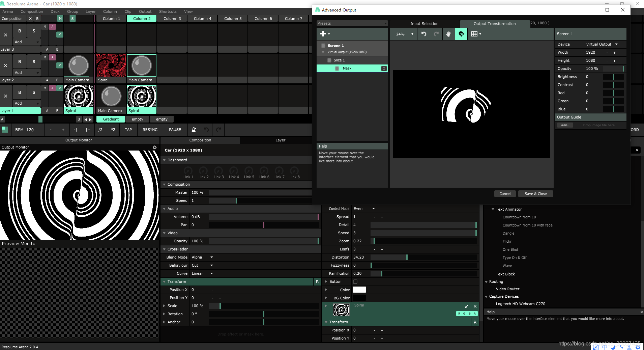Toggle the R channel on Spiral clip
644x350 pixels.
click(459, 314)
